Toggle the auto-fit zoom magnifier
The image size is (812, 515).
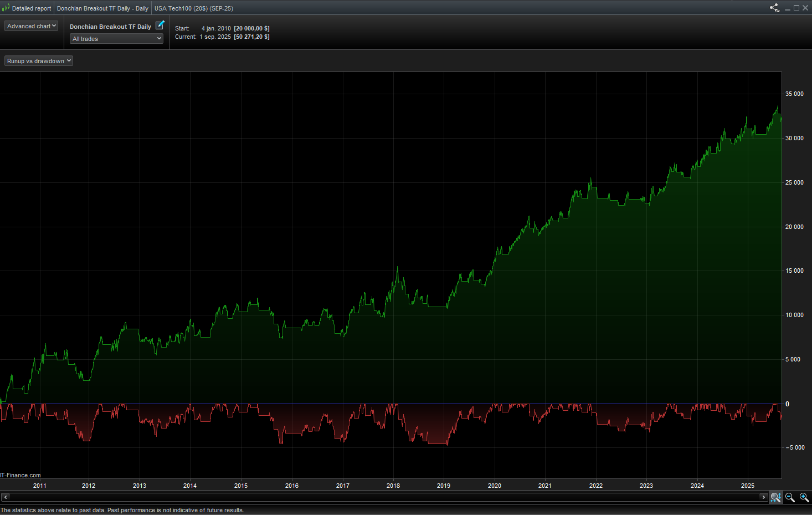(x=775, y=498)
